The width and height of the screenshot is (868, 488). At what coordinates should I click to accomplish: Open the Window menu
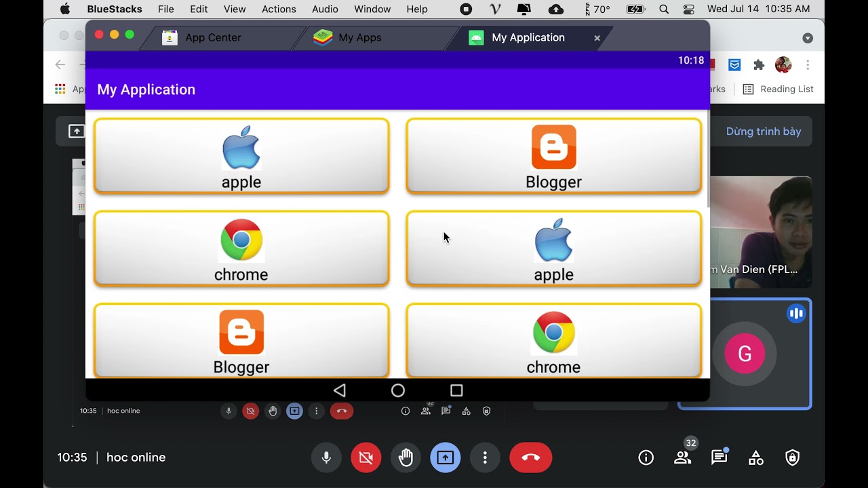372,9
